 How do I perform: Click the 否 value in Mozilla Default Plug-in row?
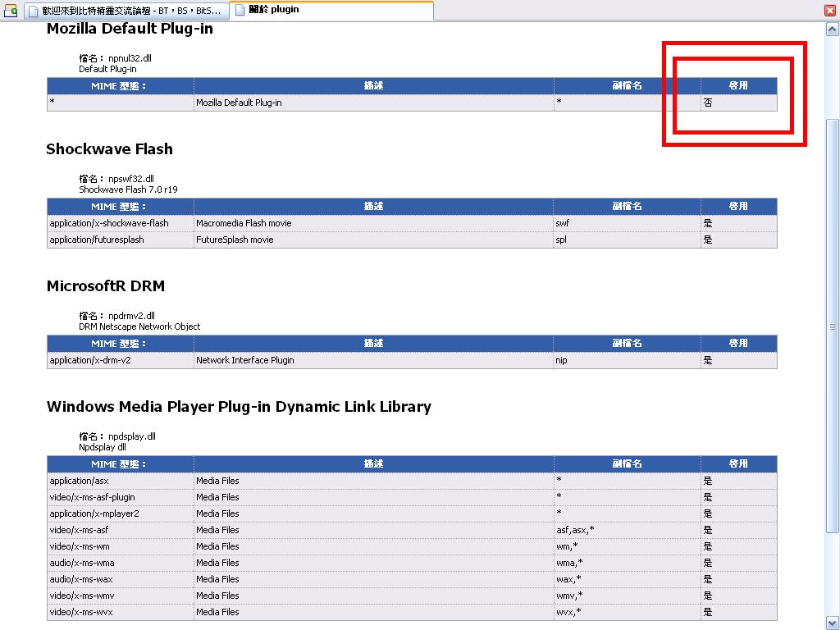coord(708,103)
